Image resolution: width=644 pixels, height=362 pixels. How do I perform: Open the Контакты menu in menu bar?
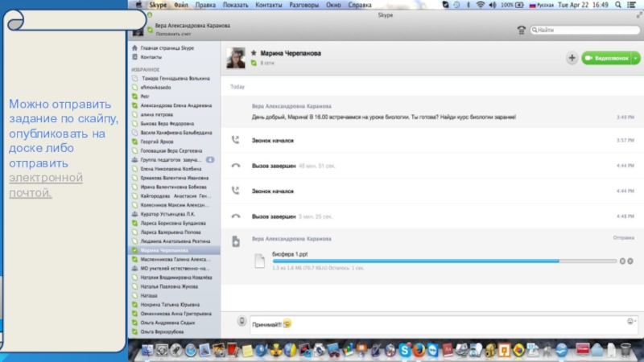(x=268, y=5)
